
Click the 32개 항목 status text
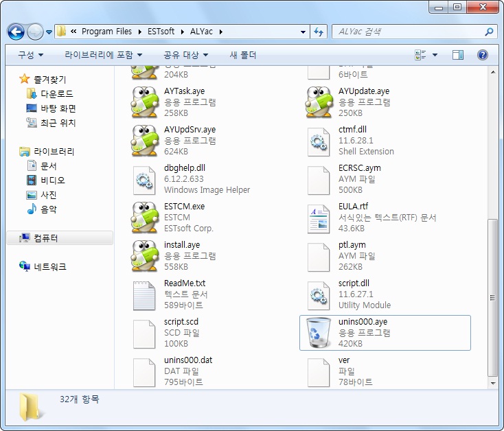(x=80, y=399)
